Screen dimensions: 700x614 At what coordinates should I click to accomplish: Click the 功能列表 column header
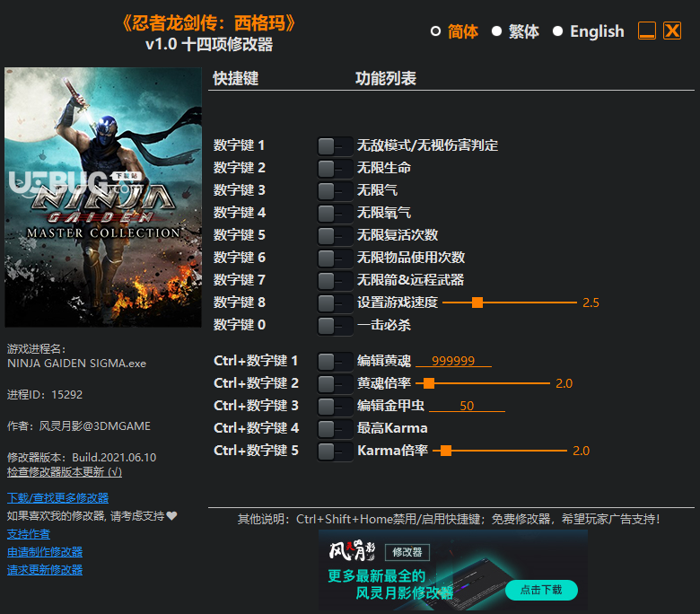386,79
